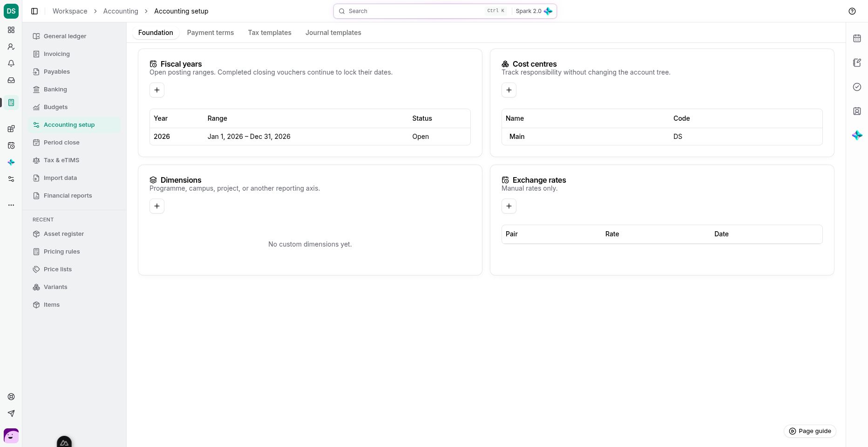Screen dimensions: 868x447
Task: Add a new fiscal year
Action: (x=157, y=90)
